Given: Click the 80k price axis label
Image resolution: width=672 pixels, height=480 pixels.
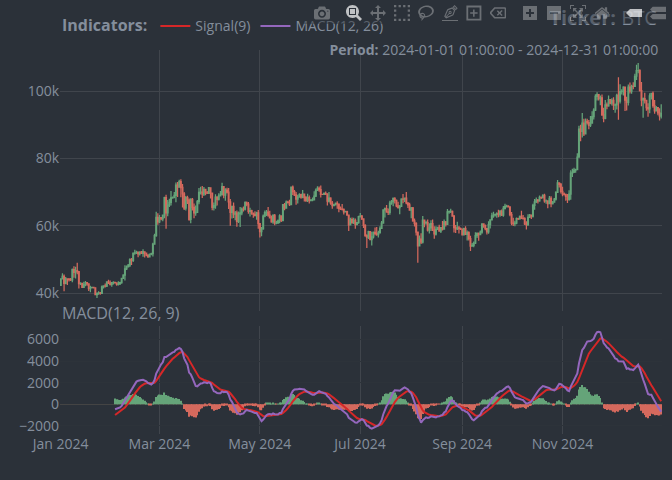Looking at the screenshot, I should (47, 159).
